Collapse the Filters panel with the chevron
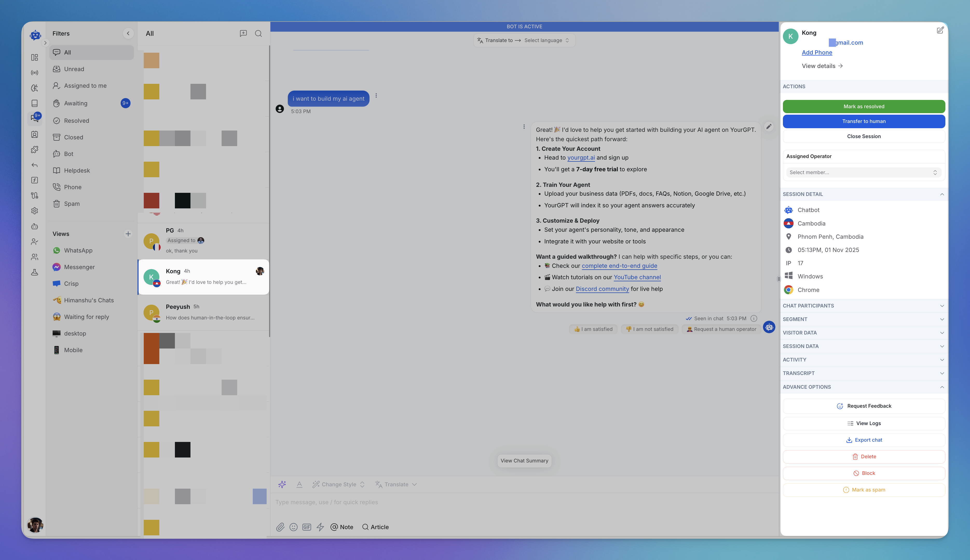Screen dimensions: 970x560 (128, 33)
